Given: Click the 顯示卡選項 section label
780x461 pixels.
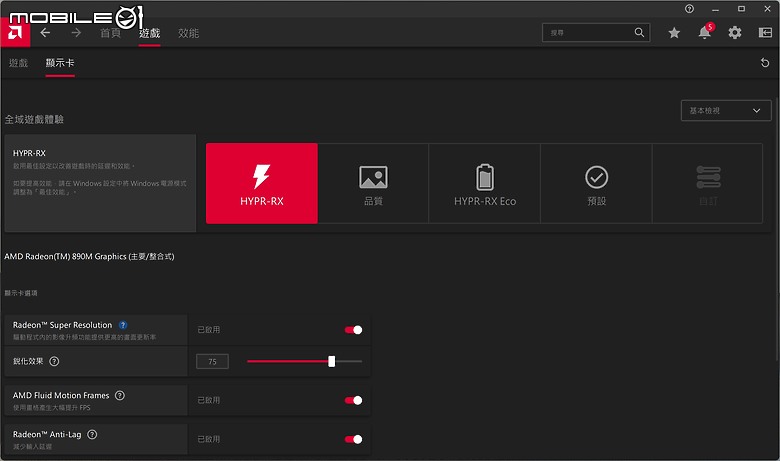Looking at the screenshot, I should pos(21,293).
